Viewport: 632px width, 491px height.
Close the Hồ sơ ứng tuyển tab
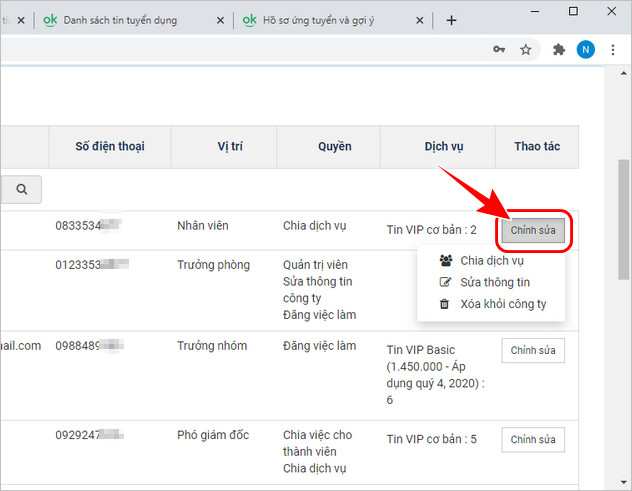click(x=422, y=20)
